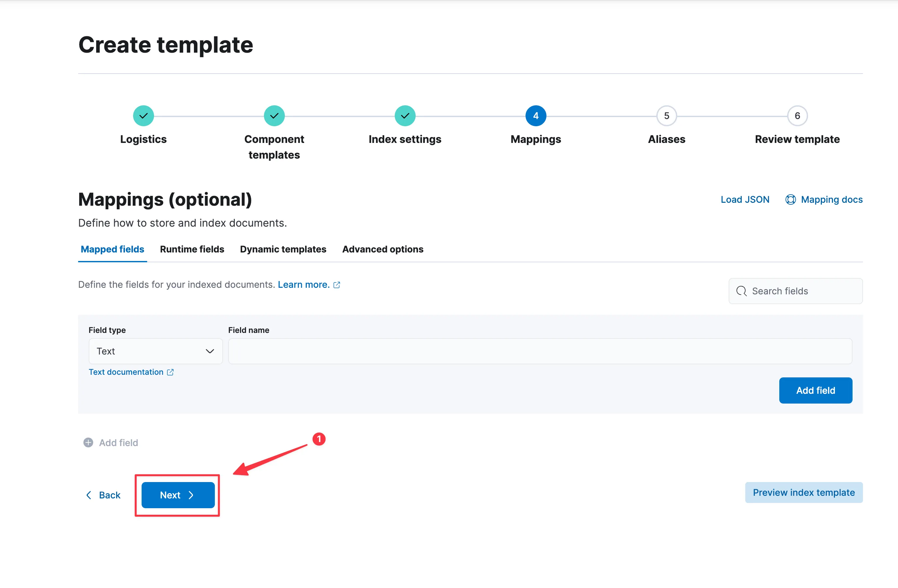Click the Component templates step checkmark
The width and height of the screenshot is (898, 588).
[x=274, y=116]
